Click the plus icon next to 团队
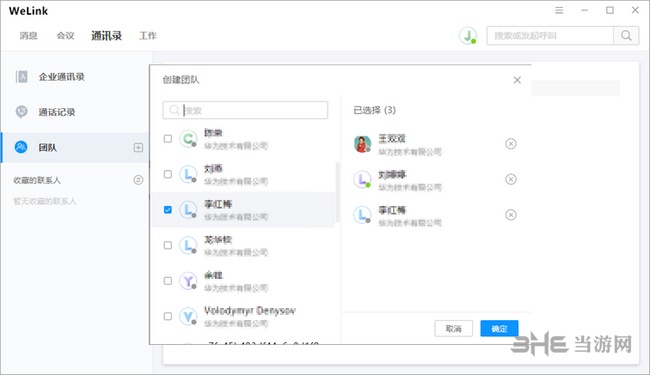The image size is (650, 375). point(138,148)
